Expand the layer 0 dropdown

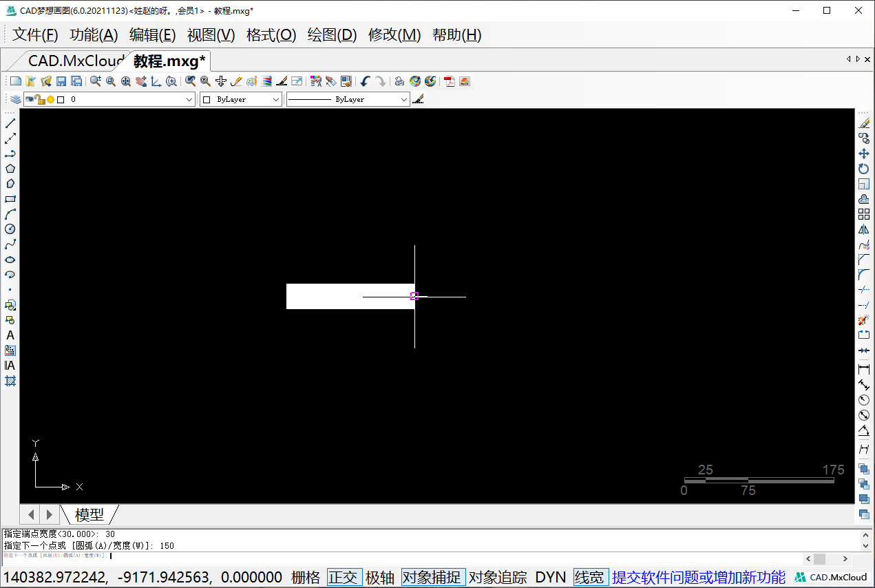point(190,99)
